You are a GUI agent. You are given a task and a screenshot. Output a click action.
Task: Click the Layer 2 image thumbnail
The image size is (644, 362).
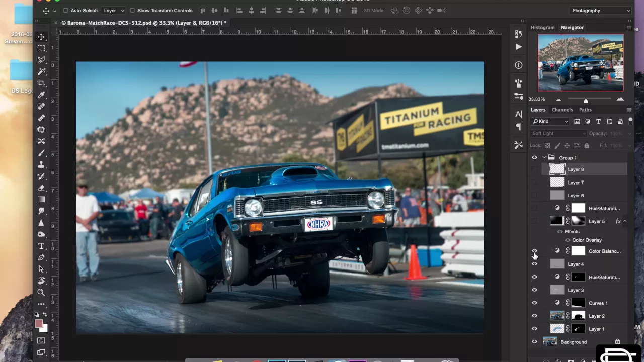[x=557, y=316]
